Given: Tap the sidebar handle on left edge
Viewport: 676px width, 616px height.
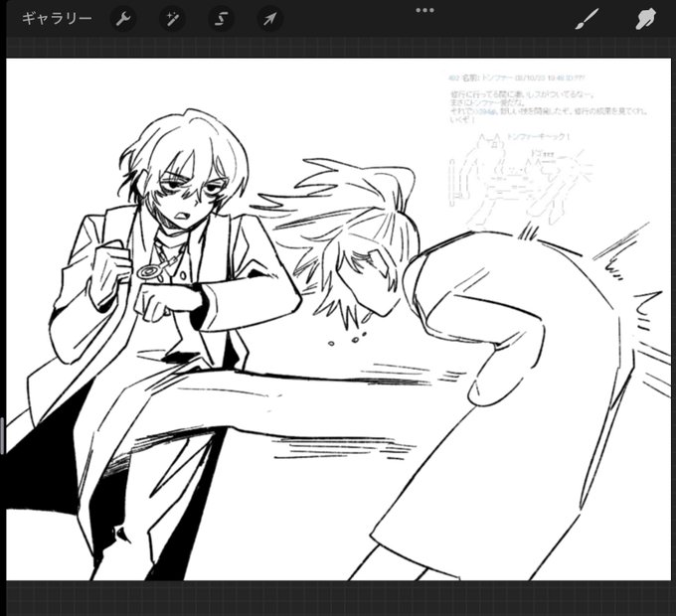Looking at the screenshot, I should (x=2, y=435).
